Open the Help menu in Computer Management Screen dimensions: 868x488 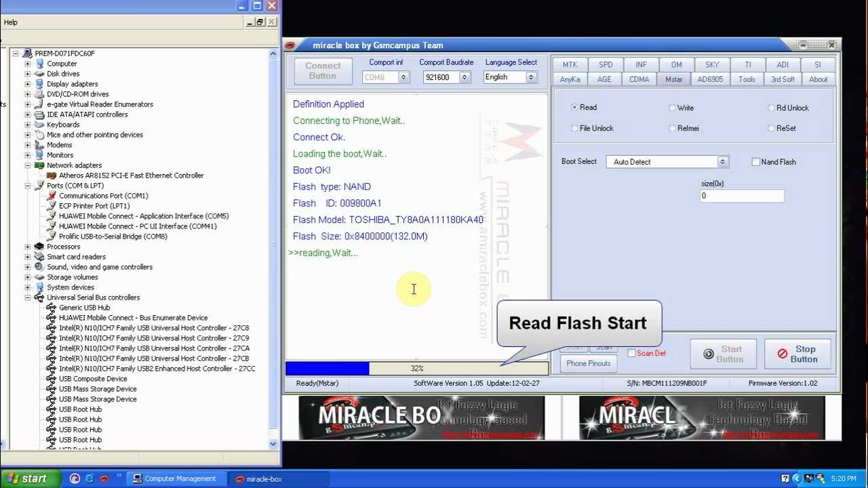11,22
